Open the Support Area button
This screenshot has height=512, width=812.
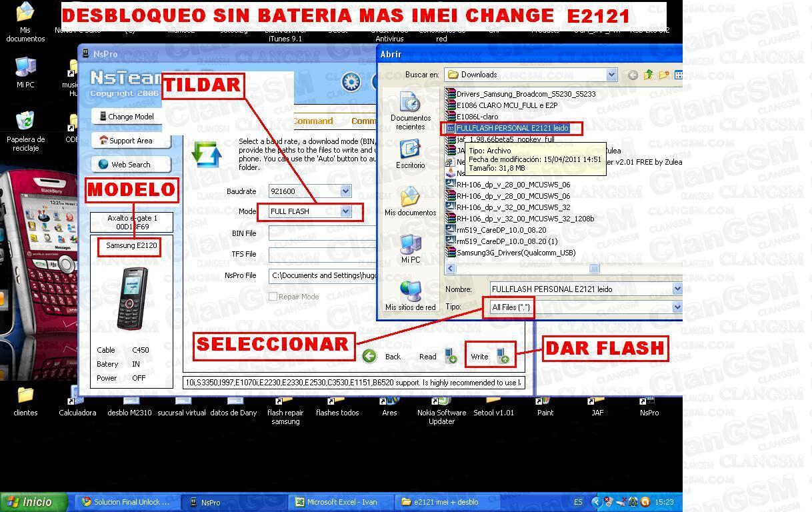pyautogui.click(x=131, y=141)
